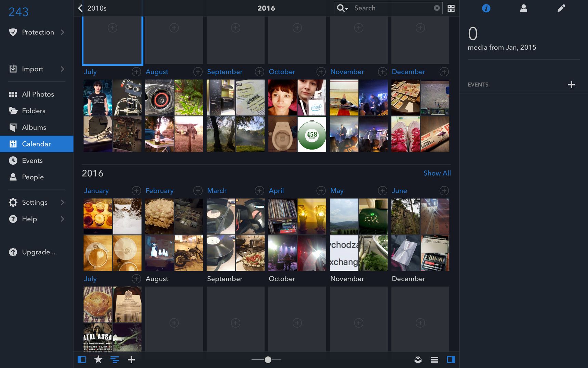Open the People tagging panel tab
This screenshot has width=588, height=368.
tap(523, 8)
